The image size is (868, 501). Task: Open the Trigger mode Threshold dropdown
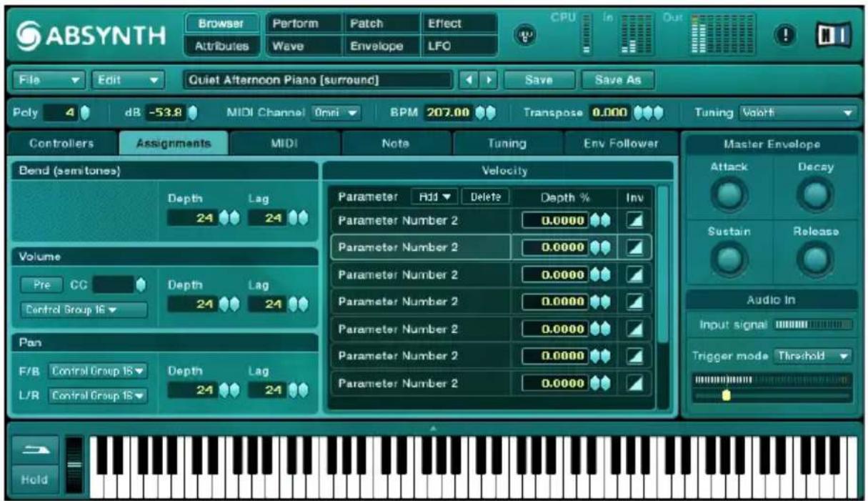[814, 356]
